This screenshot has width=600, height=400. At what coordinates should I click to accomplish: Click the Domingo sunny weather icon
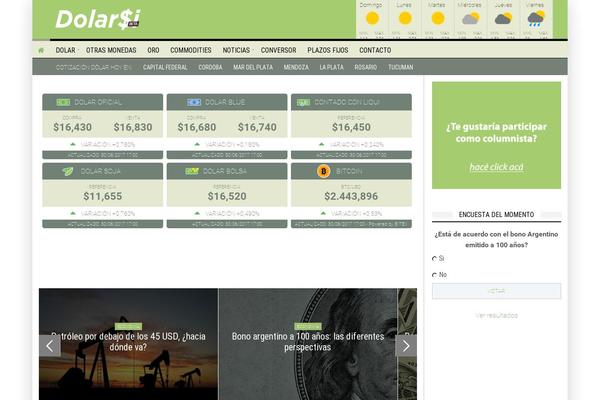coord(372,18)
